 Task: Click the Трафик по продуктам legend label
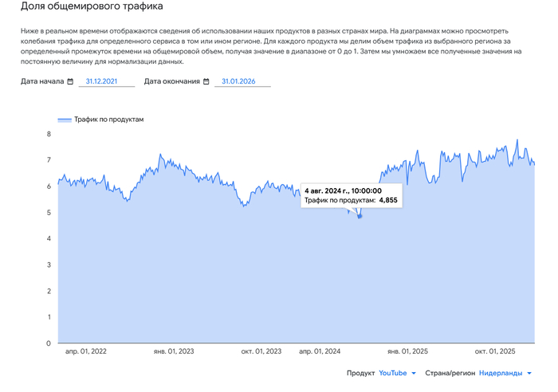pyautogui.click(x=109, y=120)
